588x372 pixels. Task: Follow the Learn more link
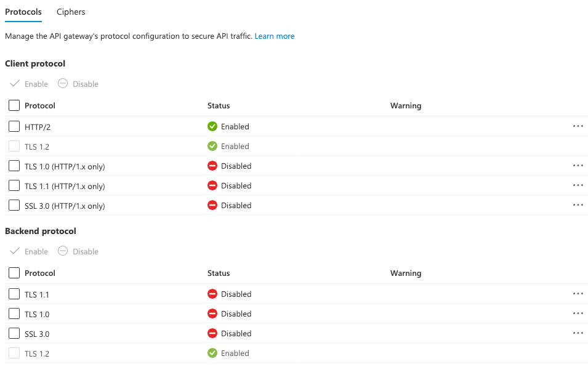point(275,36)
